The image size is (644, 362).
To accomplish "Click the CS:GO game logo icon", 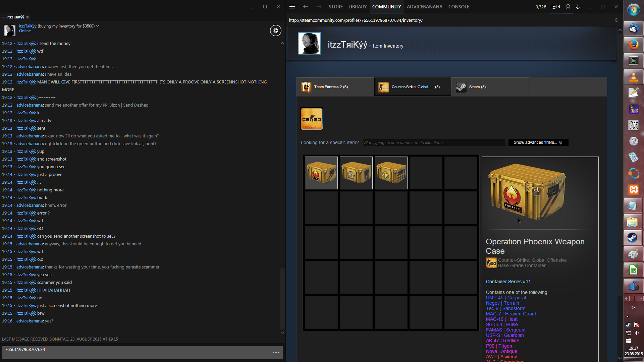I will (312, 119).
